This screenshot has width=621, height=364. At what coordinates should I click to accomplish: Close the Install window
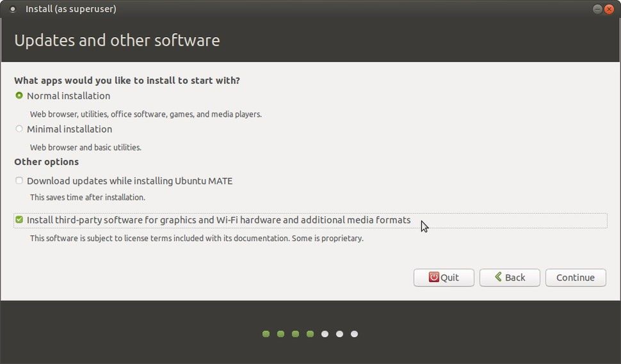point(609,9)
